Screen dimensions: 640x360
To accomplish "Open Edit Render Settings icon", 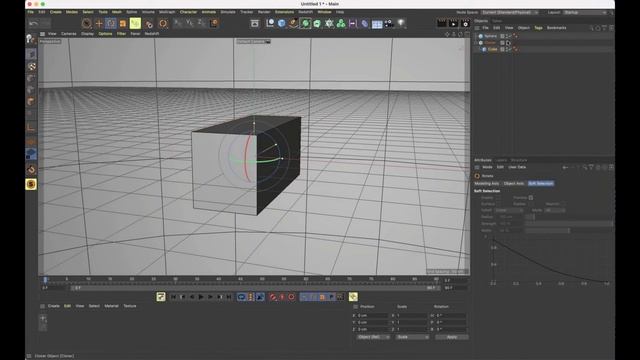I will point(465,24).
